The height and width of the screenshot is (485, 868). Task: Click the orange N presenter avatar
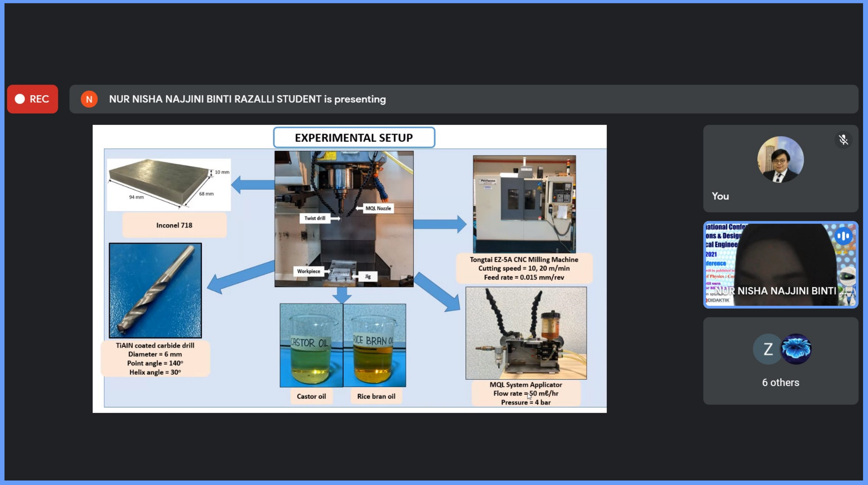coord(89,99)
